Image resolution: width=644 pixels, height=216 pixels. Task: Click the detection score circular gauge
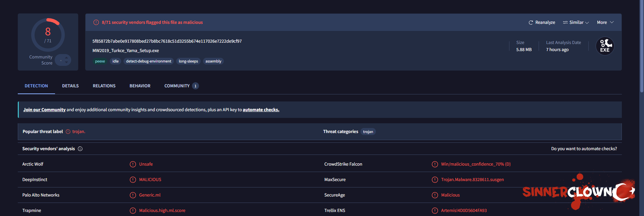click(48, 35)
